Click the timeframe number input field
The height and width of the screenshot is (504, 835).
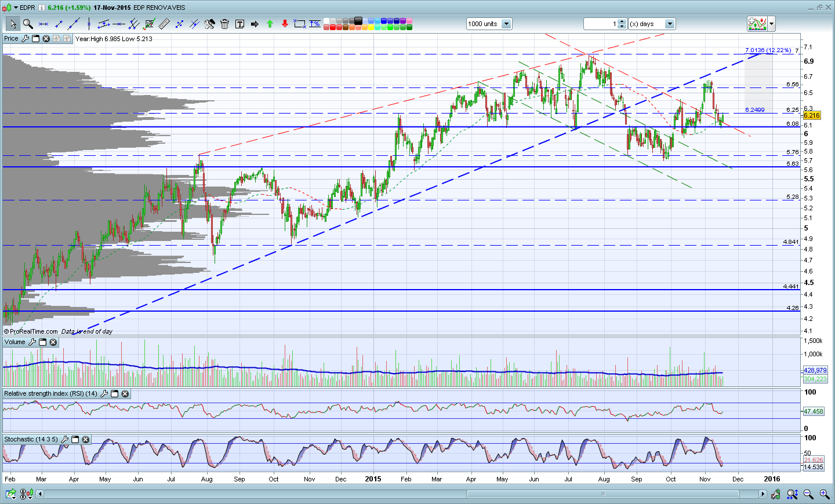[601, 24]
